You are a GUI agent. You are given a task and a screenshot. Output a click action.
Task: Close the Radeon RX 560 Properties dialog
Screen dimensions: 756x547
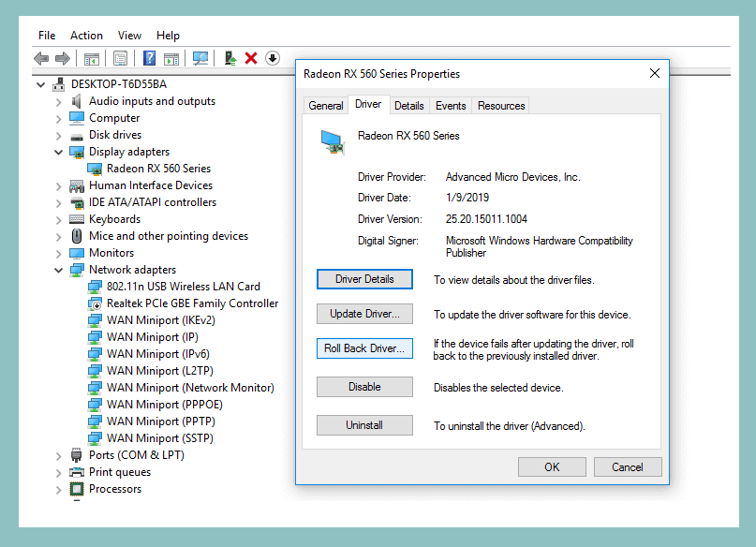click(x=654, y=73)
